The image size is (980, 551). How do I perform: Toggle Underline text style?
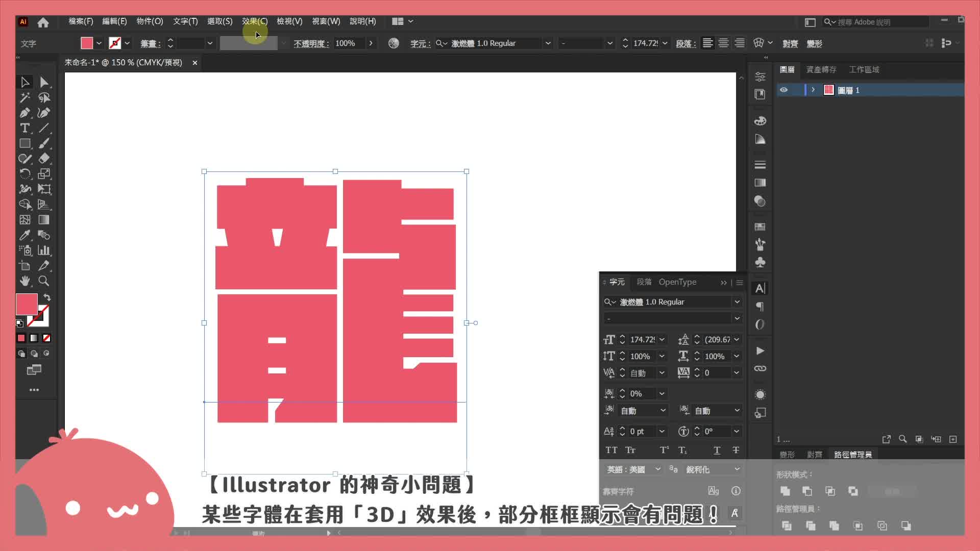(x=717, y=450)
